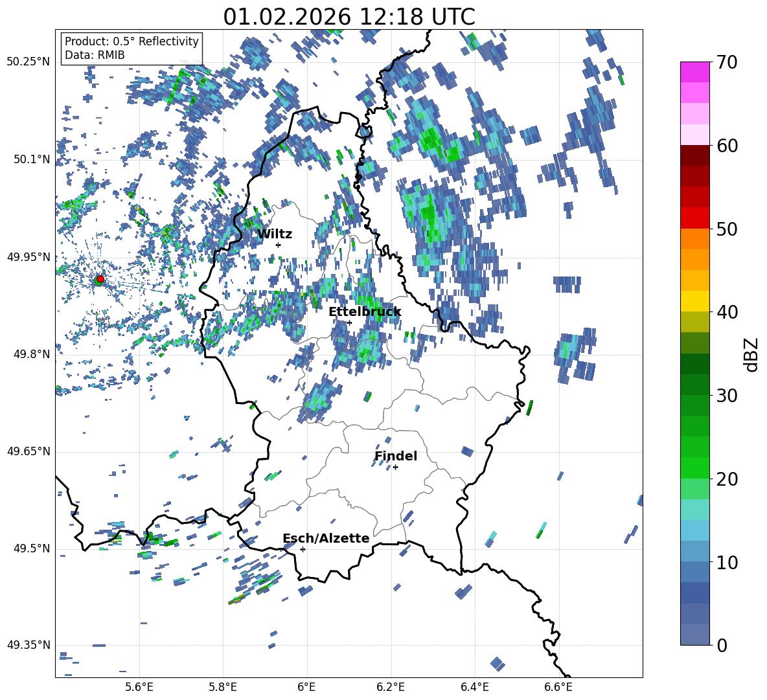Click the dBZ colorbar axis label
767x700 pixels.
pyautogui.click(x=752, y=354)
